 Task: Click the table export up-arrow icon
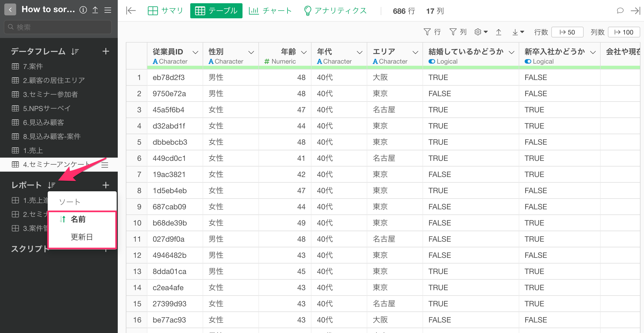499,32
